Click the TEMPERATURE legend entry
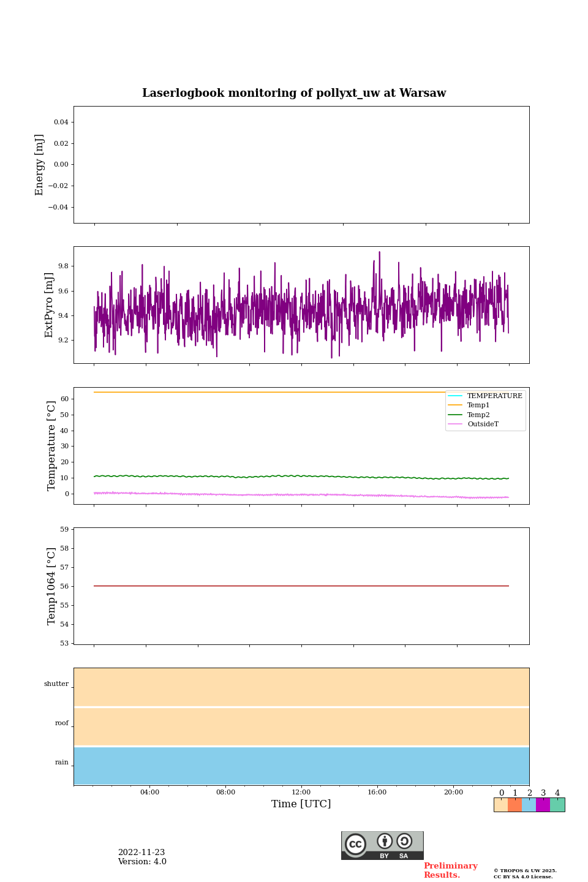 pyautogui.click(x=485, y=396)
